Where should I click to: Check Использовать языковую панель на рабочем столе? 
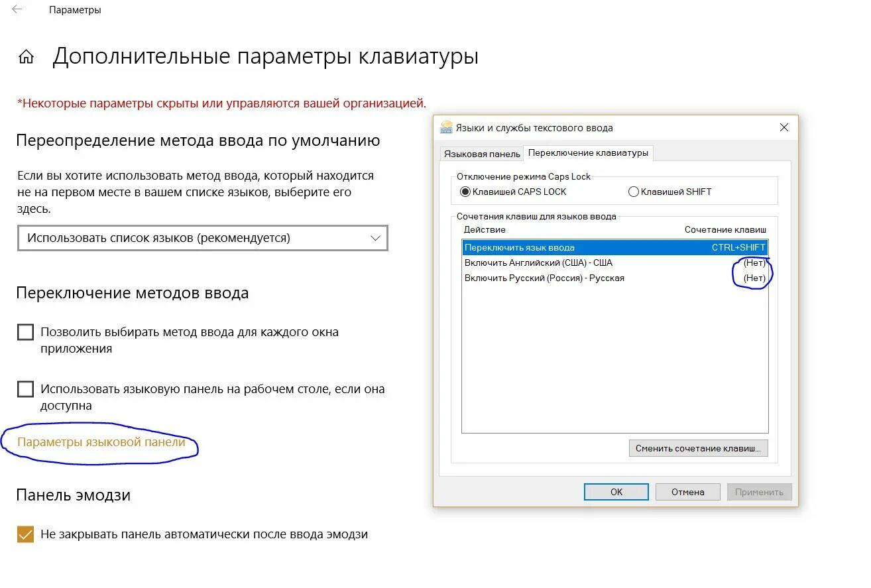coord(25,389)
